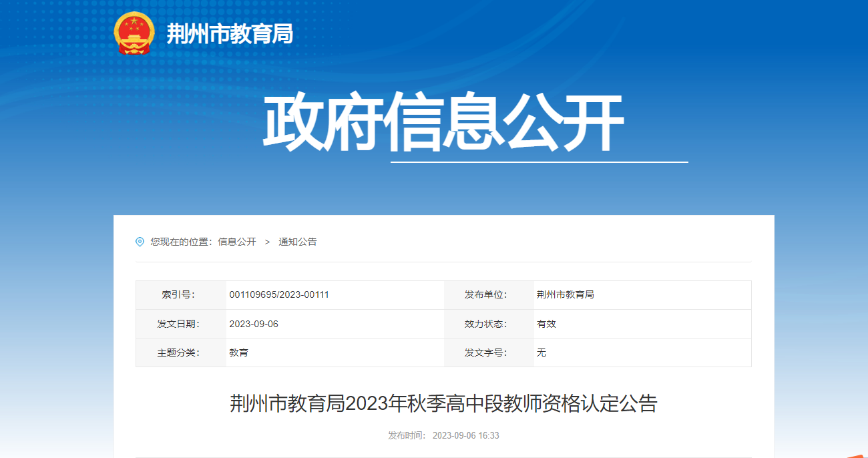Select the index number 001109695/2023-00111

[279, 294]
